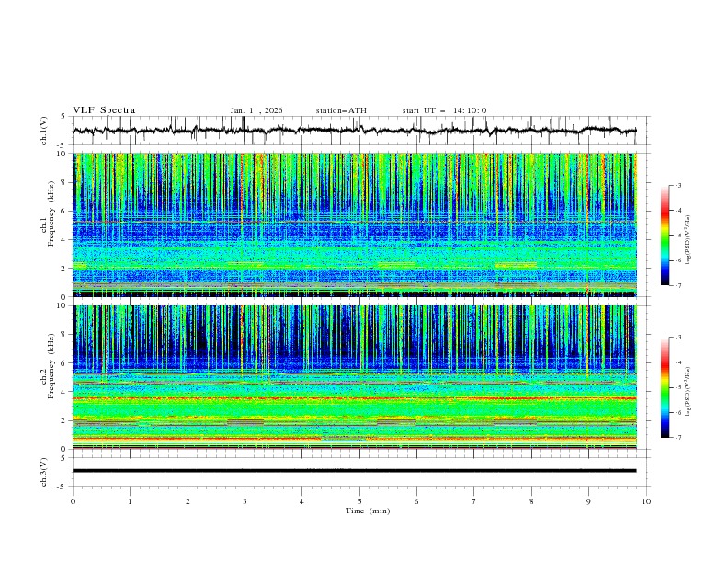Click the ch.1 spectrogram color bar
728x563 pixels.
pyautogui.click(x=665, y=236)
